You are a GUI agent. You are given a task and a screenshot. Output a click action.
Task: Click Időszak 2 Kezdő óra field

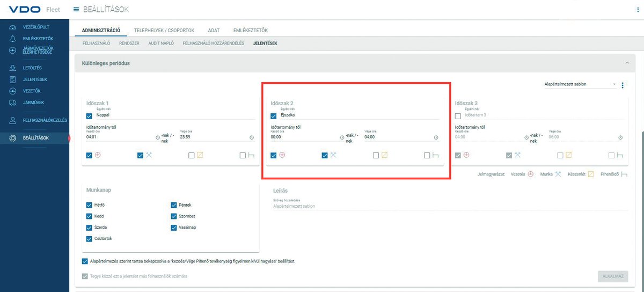coord(304,137)
